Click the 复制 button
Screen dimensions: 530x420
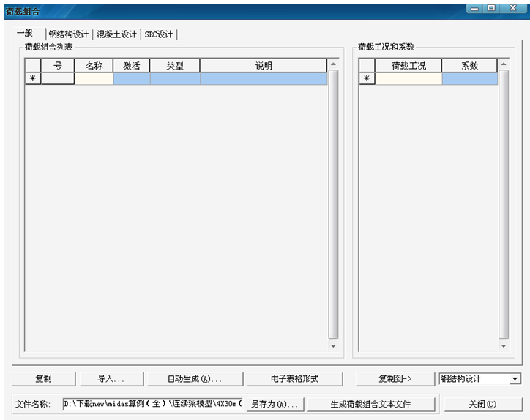pyautogui.click(x=44, y=379)
